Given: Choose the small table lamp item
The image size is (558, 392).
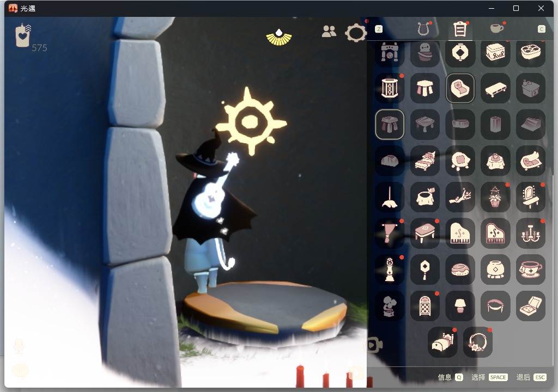Looking at the screenshot, I should click(460, 305).
